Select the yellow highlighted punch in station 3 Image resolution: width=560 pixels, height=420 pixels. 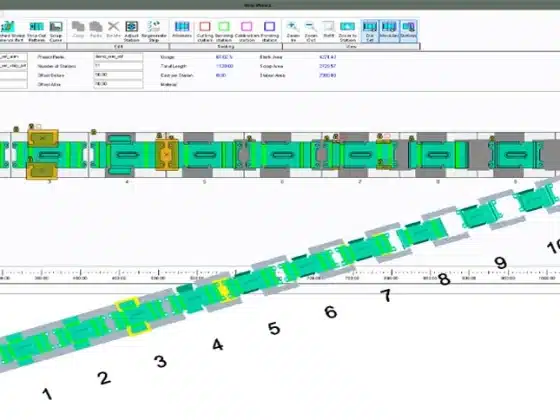pos(43,139)
